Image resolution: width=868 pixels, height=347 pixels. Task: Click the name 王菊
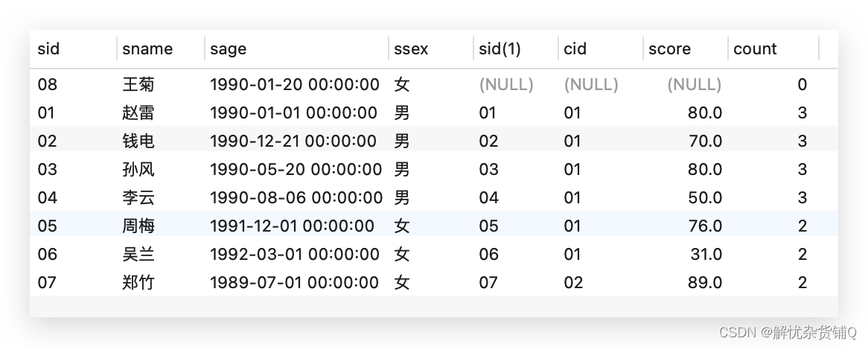[138, 85]
